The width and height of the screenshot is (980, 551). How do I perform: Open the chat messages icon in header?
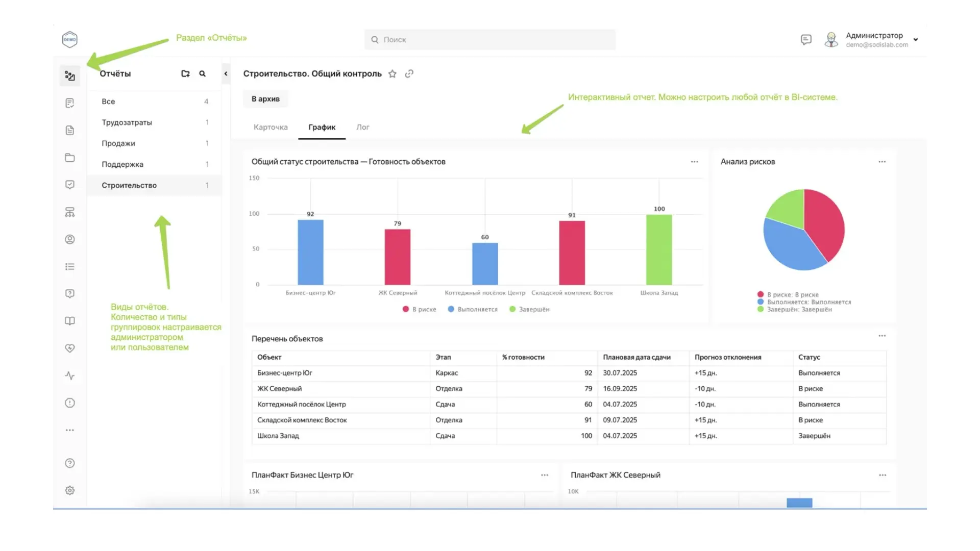pyautogui.click(x=806, y=40)
